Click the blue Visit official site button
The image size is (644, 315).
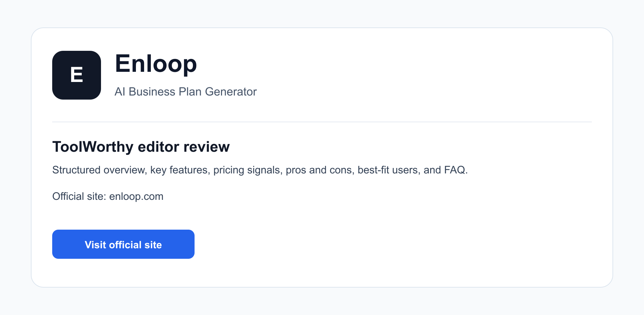(x=123, y=244)
